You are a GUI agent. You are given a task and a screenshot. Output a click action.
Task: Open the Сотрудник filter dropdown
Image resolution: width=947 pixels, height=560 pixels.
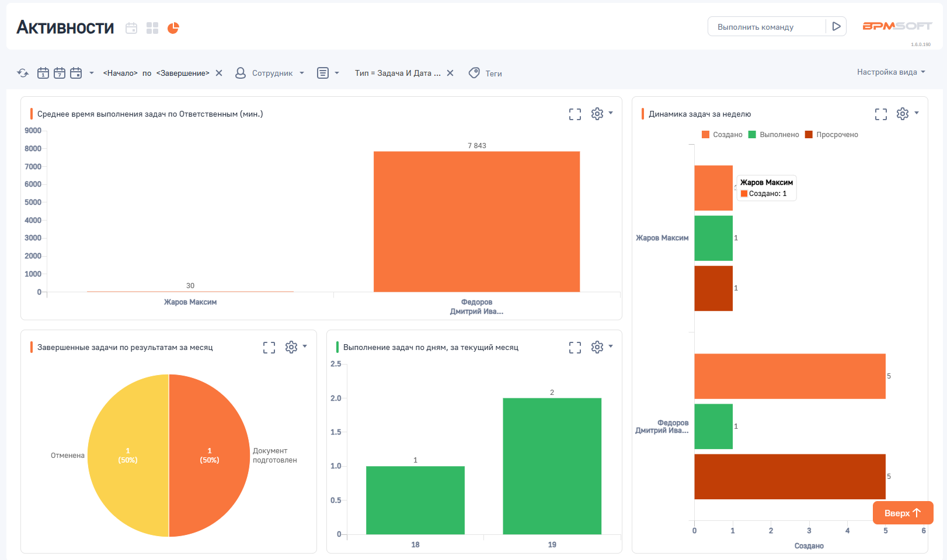click(x=270, y=73)
